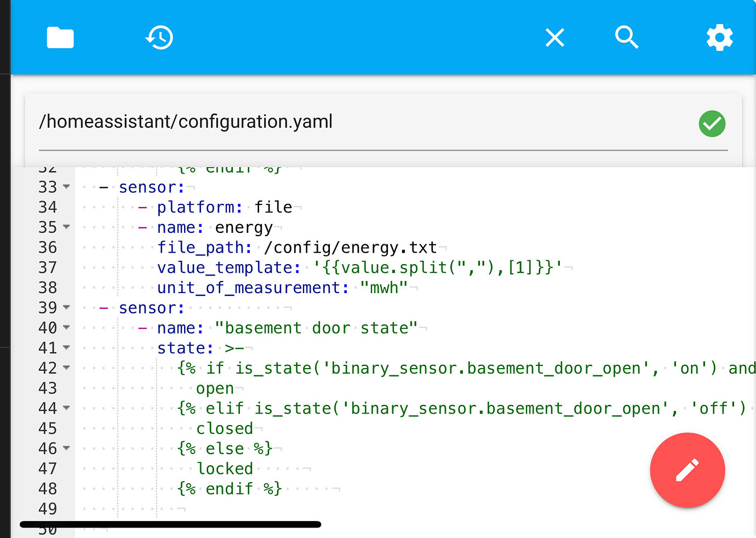Fold the multiline state block on line 41
Screen dimensions: 756x538
pos(66,347)
